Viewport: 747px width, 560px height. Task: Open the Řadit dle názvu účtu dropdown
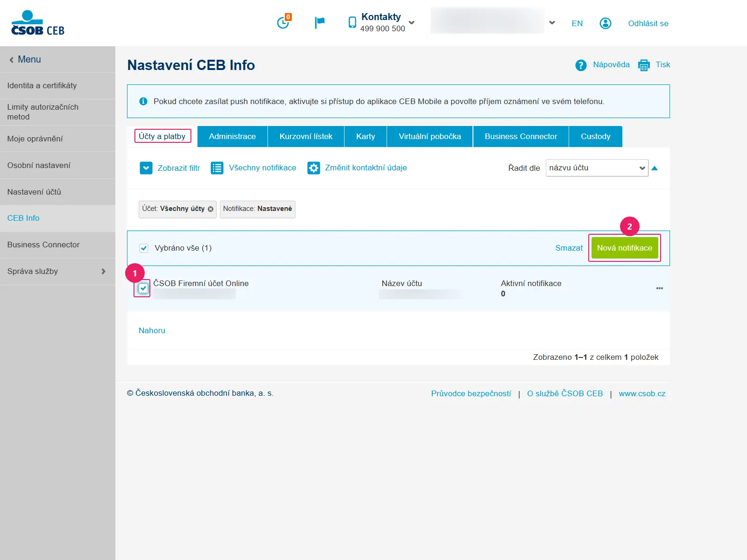[597, 168]
